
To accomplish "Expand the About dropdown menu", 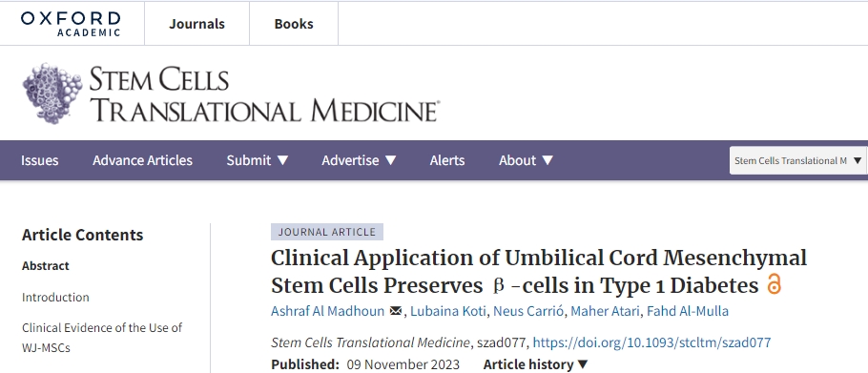I will (x=526, y=160).
